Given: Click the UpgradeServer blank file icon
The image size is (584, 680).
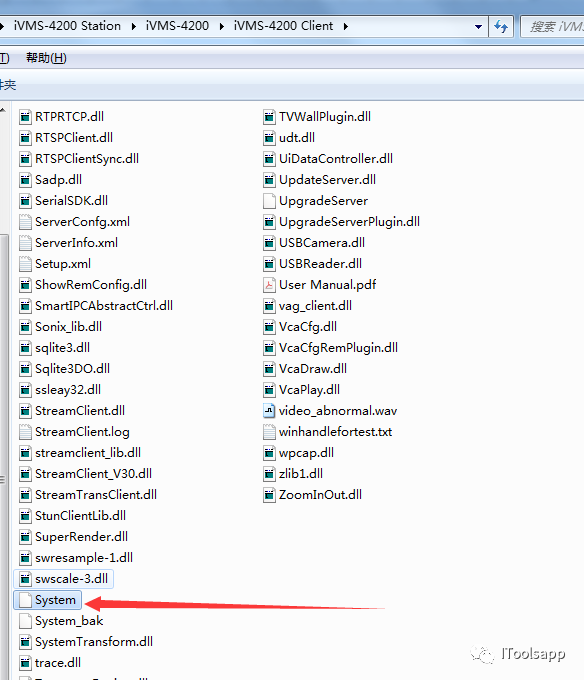Looking at the screenshot, I should click(x=269, y=201).
